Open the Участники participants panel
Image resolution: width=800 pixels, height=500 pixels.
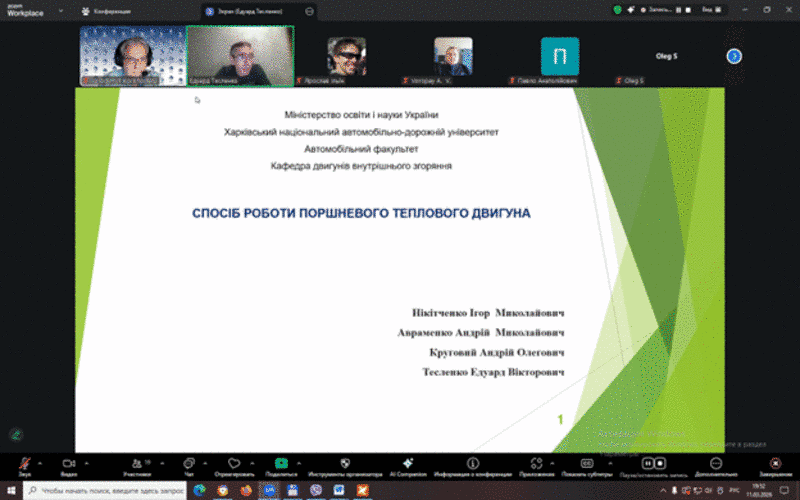pyautogui.click(x=135, y=464)
